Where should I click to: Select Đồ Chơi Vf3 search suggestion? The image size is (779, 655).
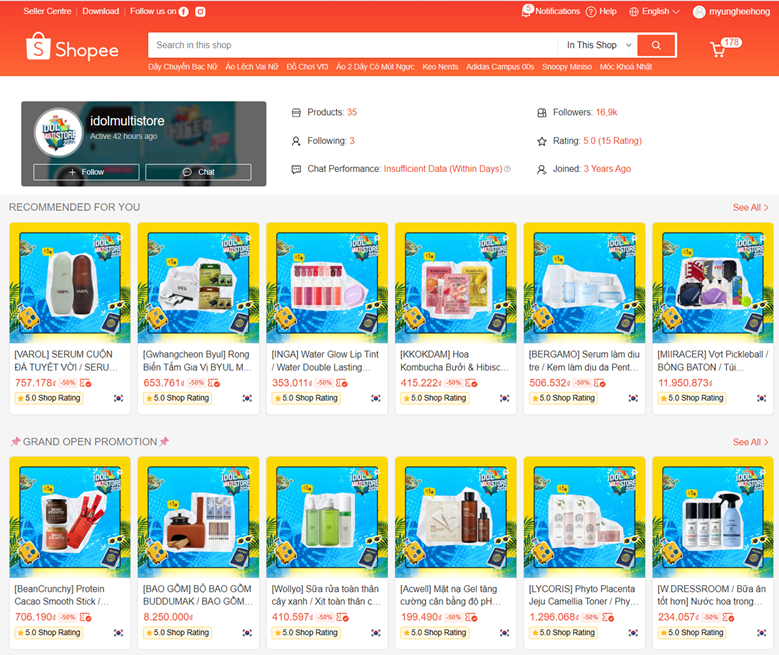307,67
